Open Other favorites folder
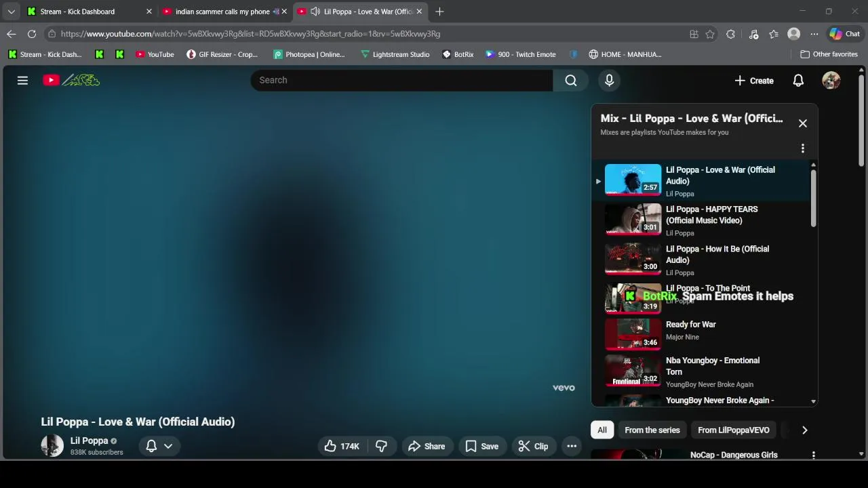This screenshot has height=488, width=868. coord(829,54)
